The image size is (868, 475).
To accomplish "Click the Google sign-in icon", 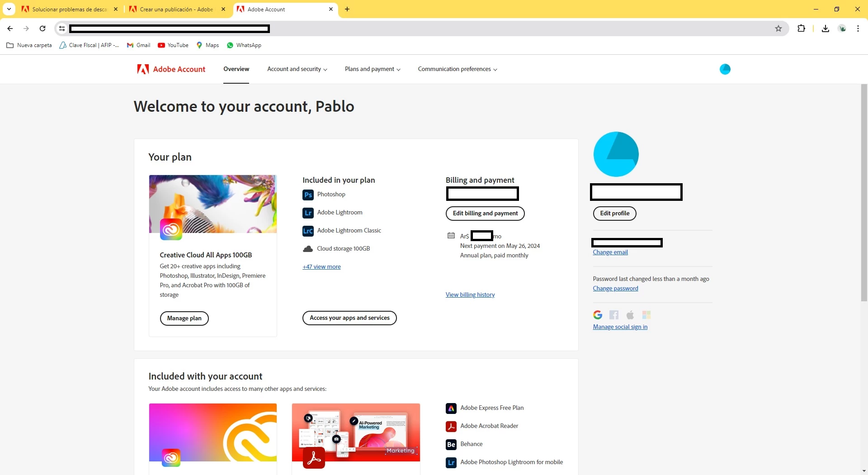I will tap(598, 315).
